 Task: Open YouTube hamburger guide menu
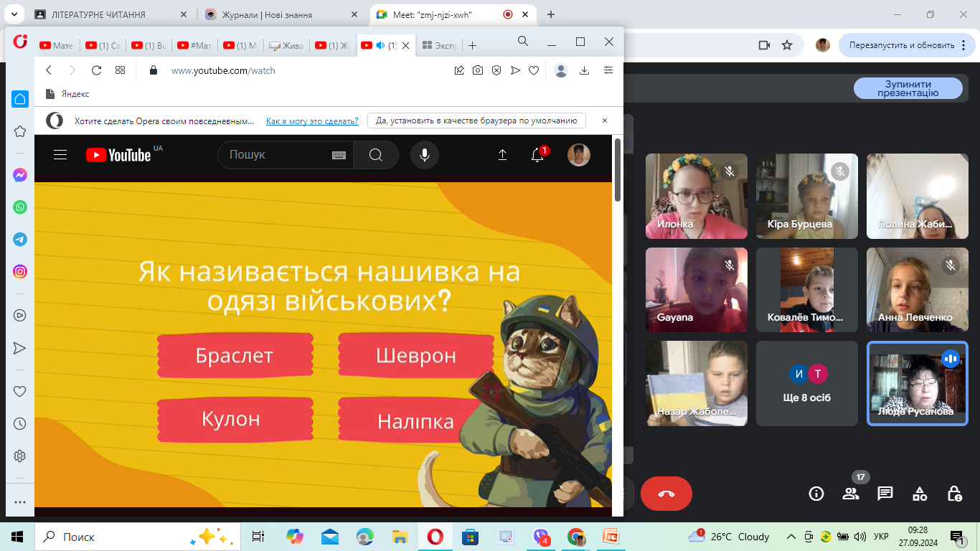click(60, 155)
